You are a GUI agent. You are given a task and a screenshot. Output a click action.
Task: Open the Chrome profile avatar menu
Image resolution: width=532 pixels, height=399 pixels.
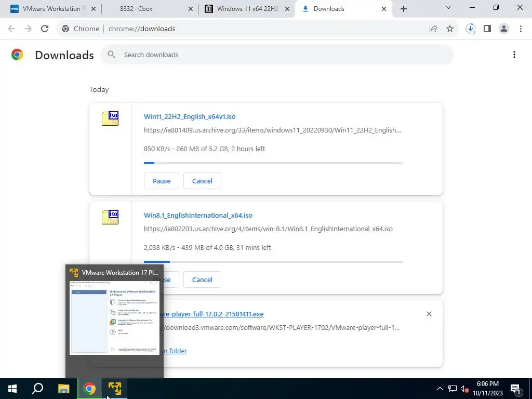(504, 29)
